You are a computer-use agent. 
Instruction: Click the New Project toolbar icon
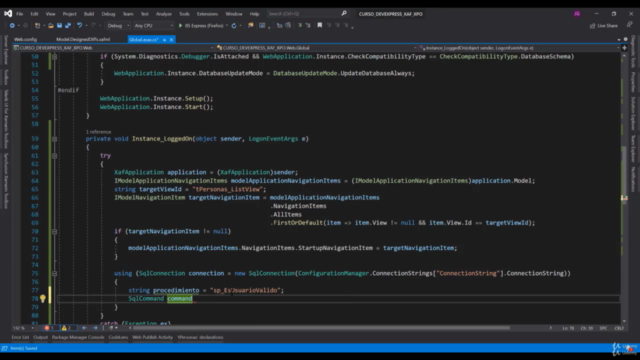(38, 25)
